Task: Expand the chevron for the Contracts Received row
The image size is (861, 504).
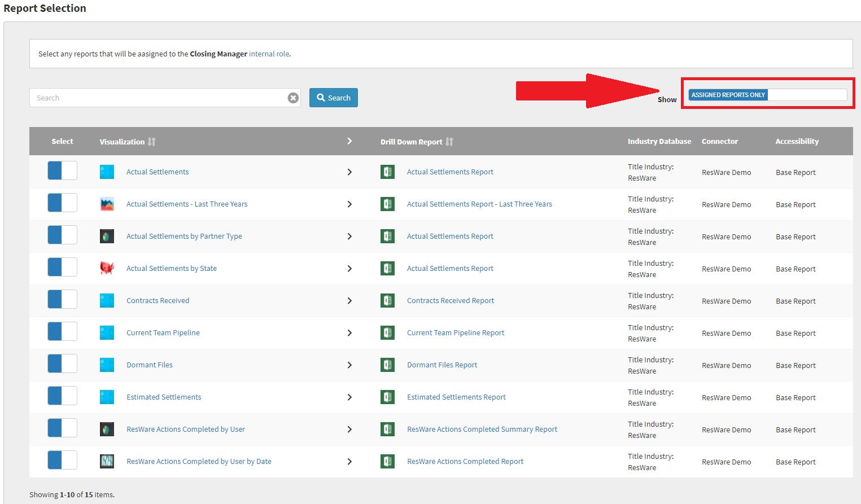Action: coord(349,301)
